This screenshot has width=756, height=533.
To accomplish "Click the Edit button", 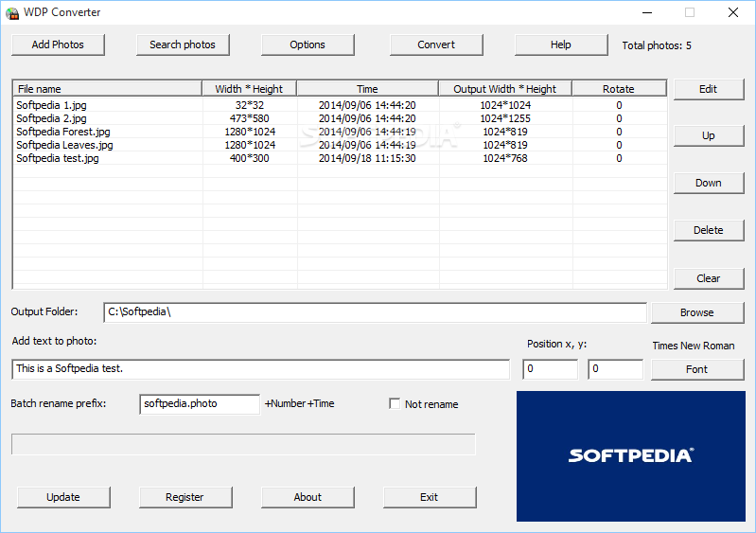I will point(709,89).
